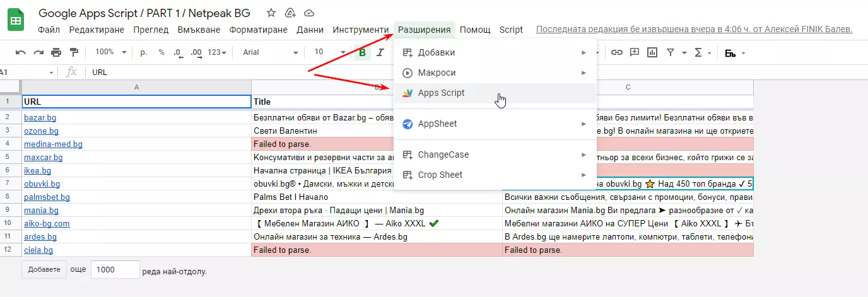Open the Инструменти menu

pyautogui.click(x=361, y=30)
